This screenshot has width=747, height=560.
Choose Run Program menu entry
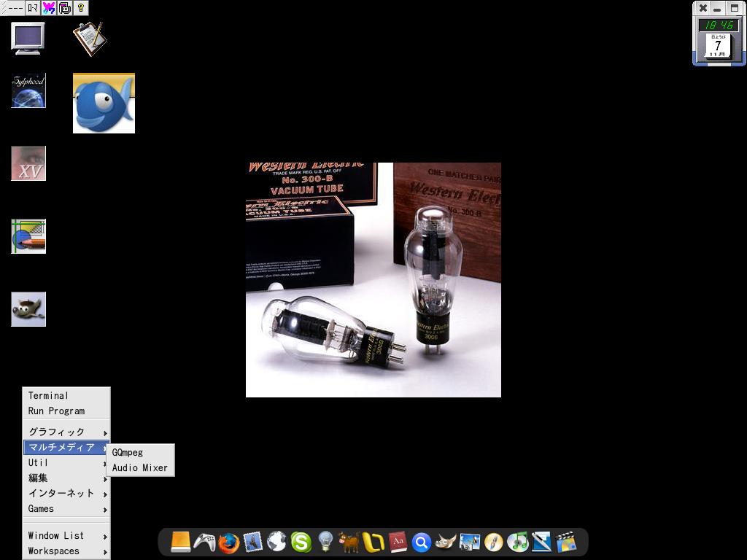[56, 411]
